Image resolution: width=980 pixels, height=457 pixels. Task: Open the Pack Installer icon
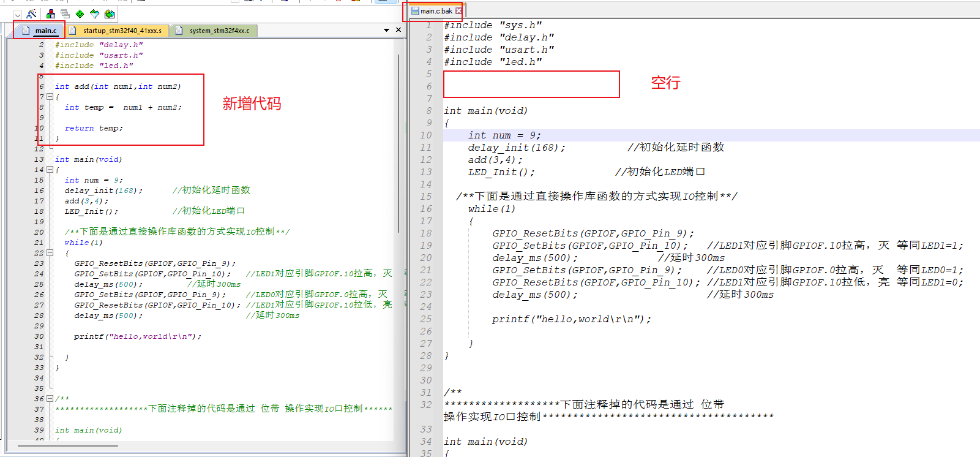tap(110, 13)
